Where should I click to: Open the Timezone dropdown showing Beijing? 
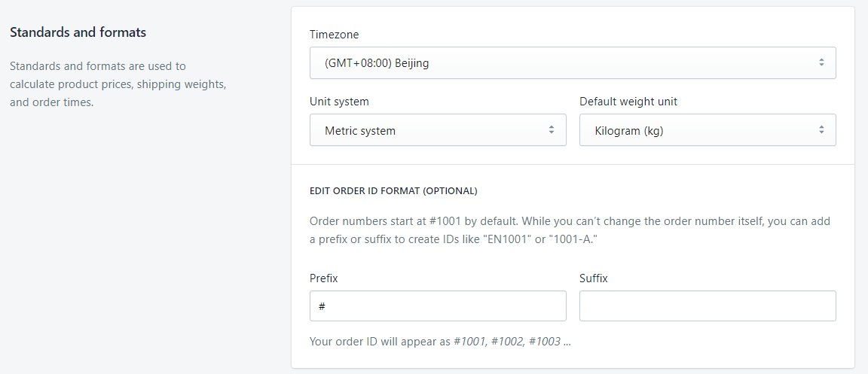[573, 63]
